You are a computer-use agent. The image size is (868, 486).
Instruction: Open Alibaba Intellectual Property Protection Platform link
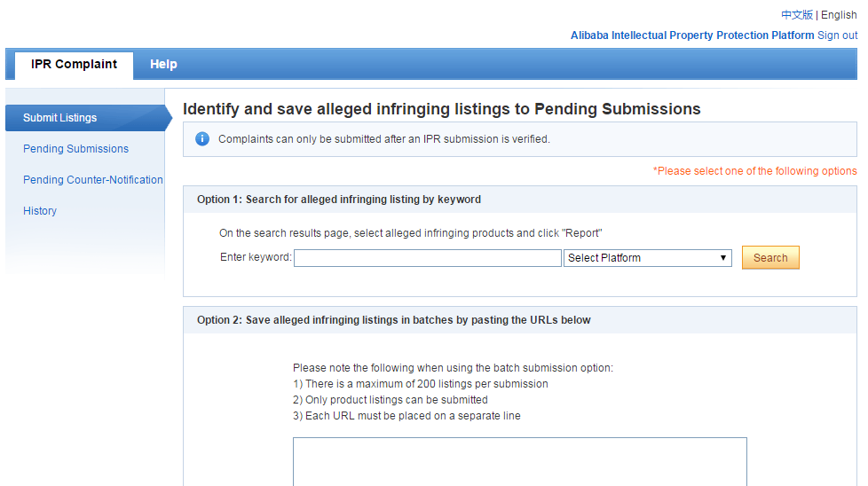click(692, 35)
